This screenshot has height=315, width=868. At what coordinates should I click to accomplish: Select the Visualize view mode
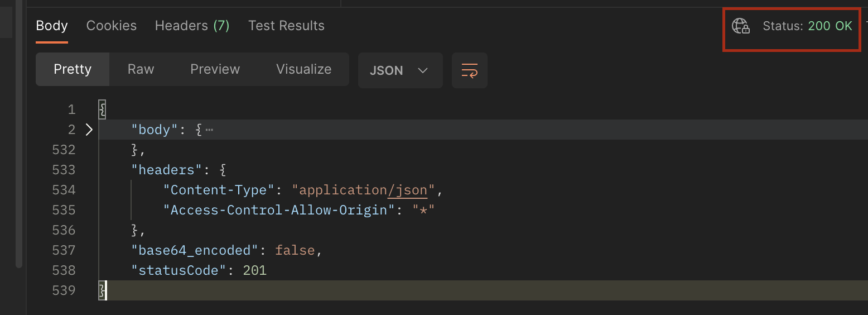303,69
